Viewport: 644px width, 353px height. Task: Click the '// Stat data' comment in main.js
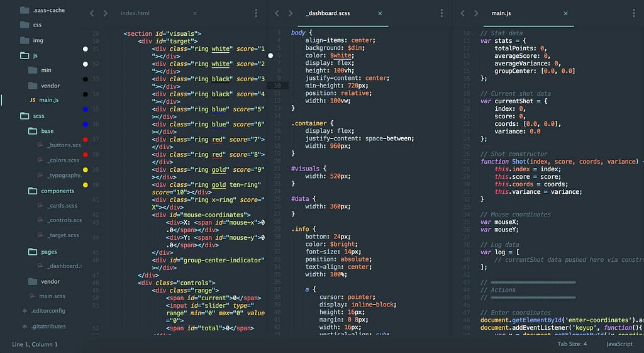[501, 33]
